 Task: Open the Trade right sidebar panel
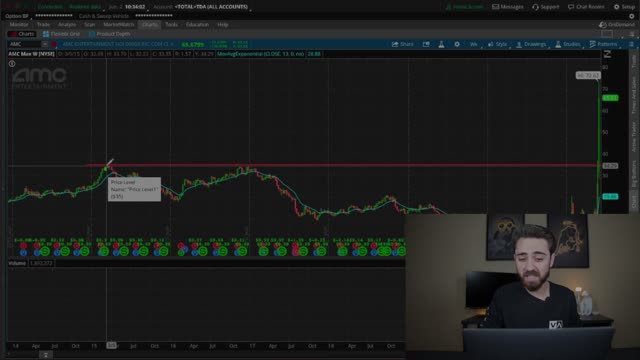(633, 61)
